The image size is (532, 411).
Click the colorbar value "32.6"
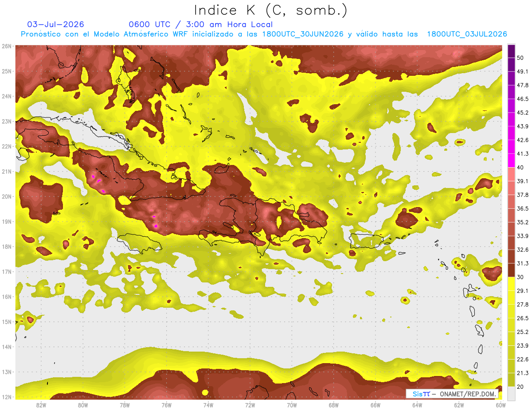coord(523,250)
